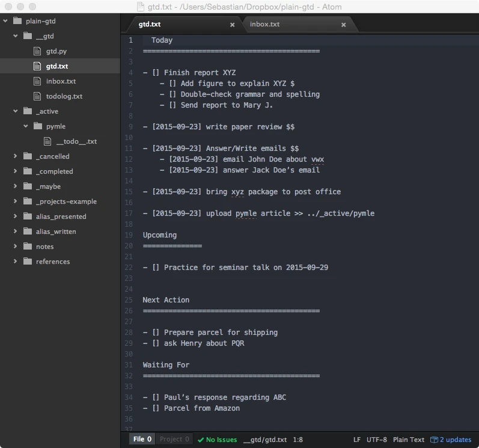Expand the alias_written folder arrow
The height and width of the screenshot is (448, 479).
click(x=15, y=232)
